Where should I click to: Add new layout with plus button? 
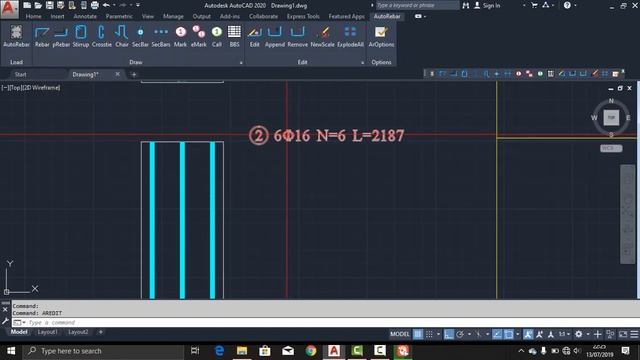(100, 332)
